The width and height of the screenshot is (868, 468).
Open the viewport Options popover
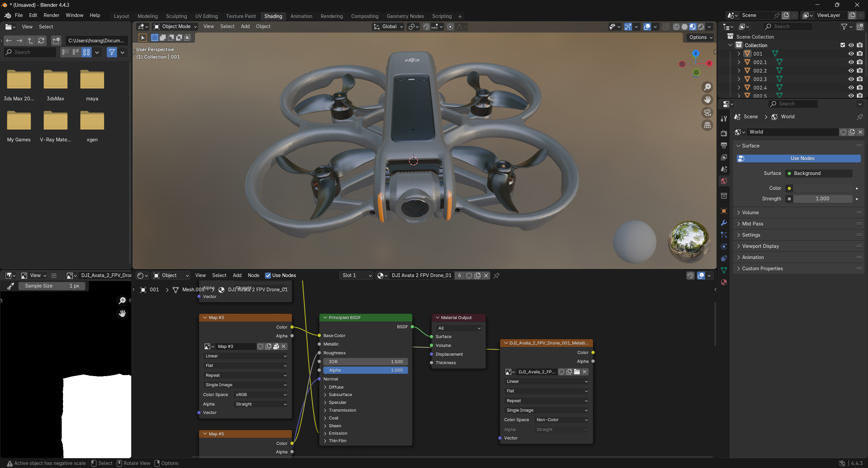click(701, 38)
